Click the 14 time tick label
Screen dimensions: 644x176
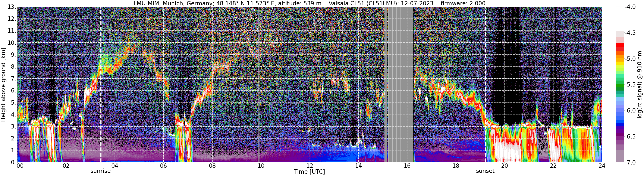coord(358,166)
